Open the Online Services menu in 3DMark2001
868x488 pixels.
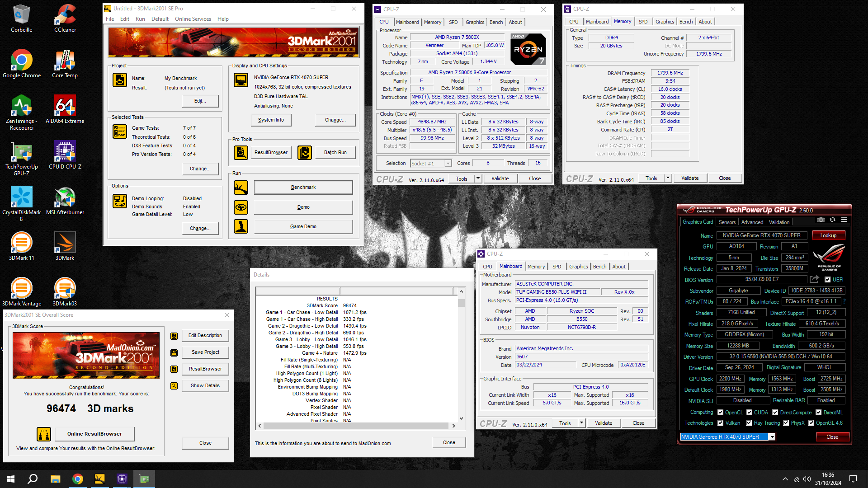point(193,19)
